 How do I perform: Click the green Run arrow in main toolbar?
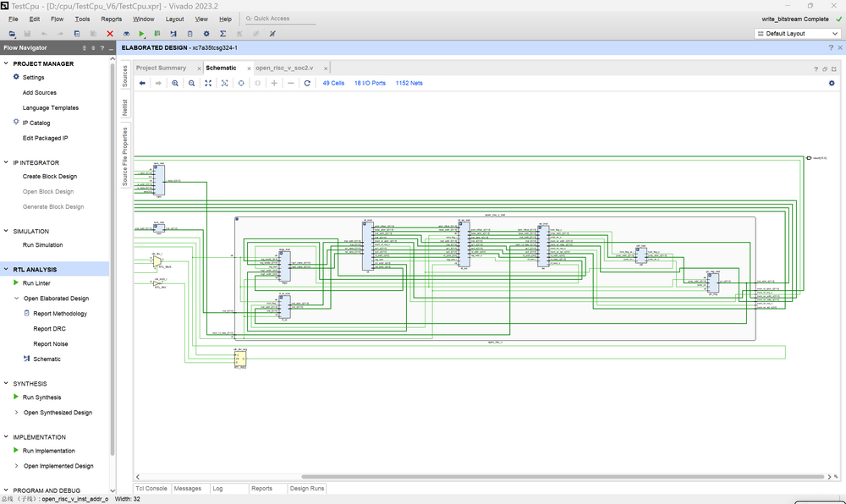[142, 34]
